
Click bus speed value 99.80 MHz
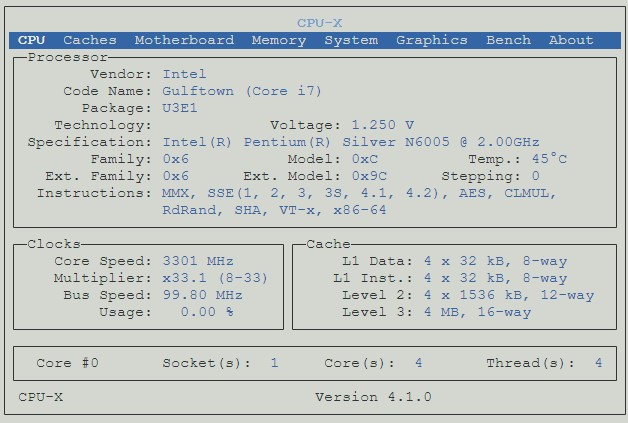tap(202, 295)
